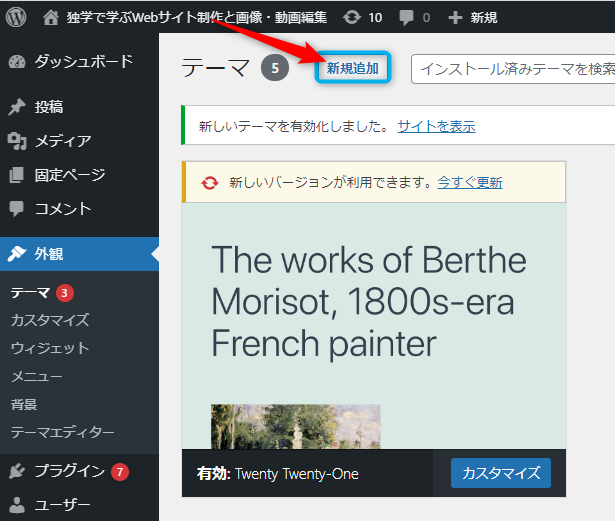Click the red badge 3 beside テーマ
This screenshot has width=615, height=521.
pos(65,293)
